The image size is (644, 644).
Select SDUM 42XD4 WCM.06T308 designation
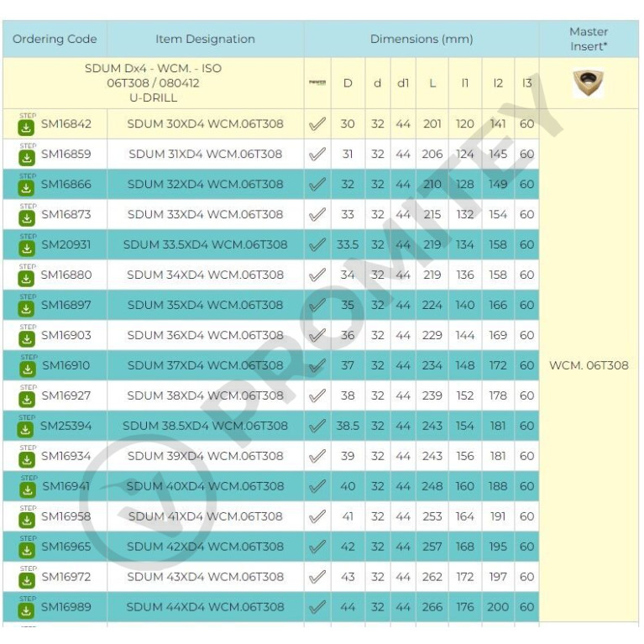205,547
